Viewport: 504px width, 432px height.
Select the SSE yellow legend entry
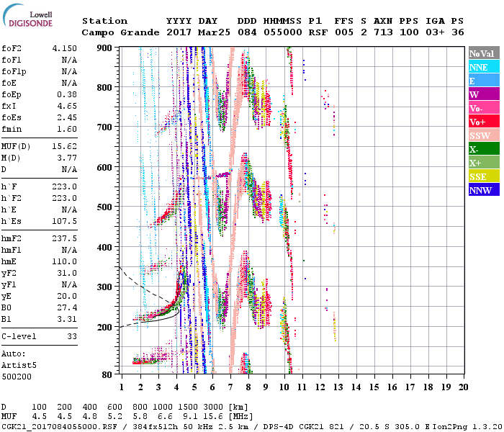pyautogui.click(x=483, y=176)
